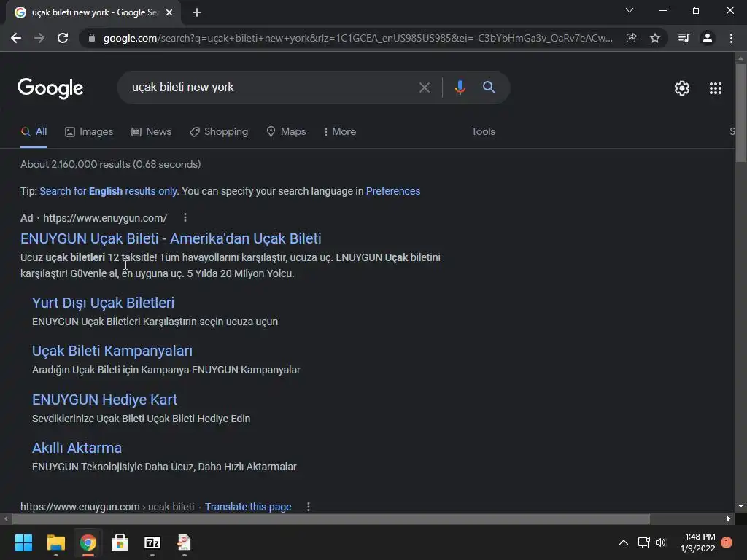Screen dimensions: 747x560
Task: Start voice search microphone
Action: coord(460,87)
